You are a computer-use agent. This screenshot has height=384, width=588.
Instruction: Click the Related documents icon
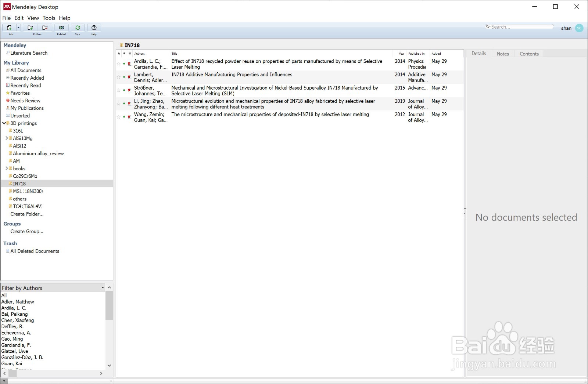61,28
